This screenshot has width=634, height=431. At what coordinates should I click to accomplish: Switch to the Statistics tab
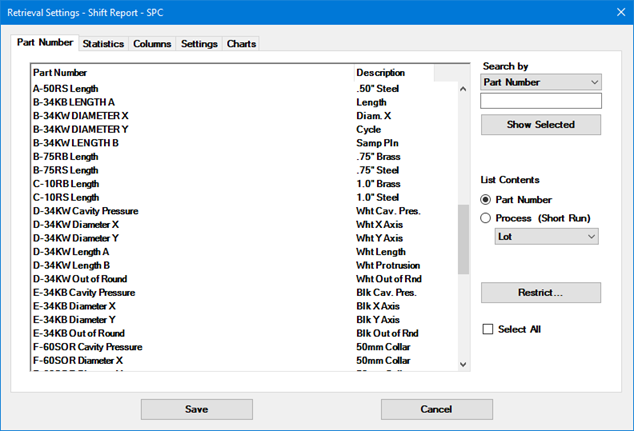pos(103,44)
